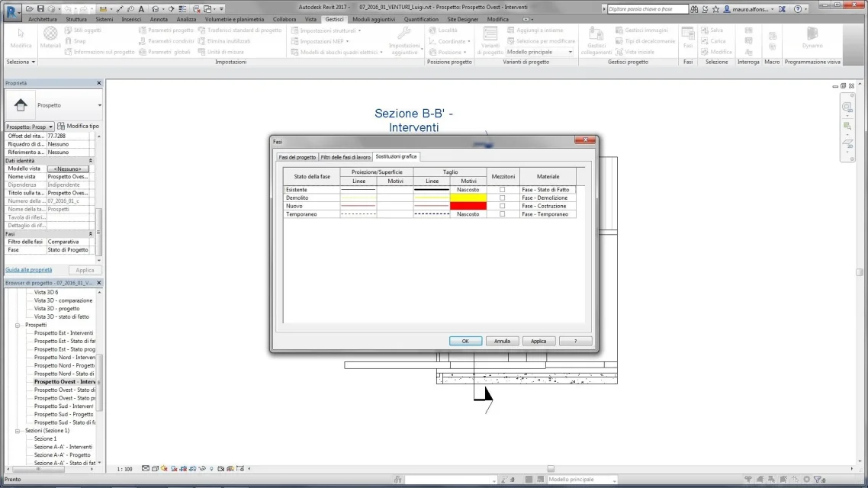Click the Materiali icon in the ribbon

50,37
